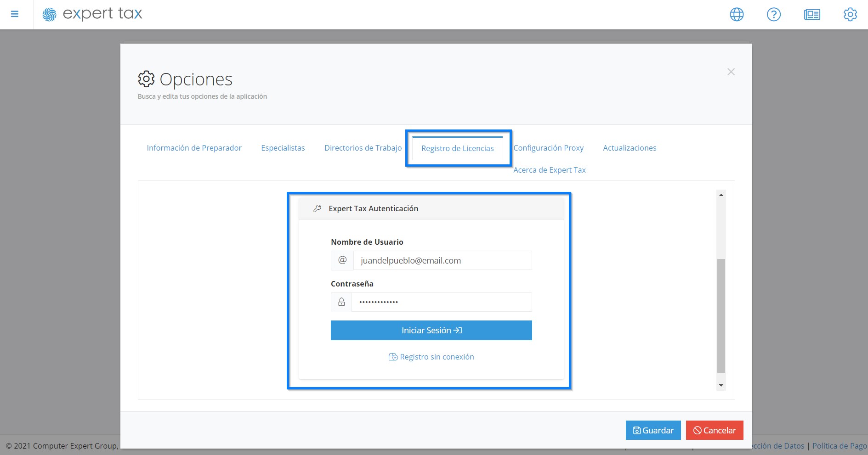
Task: Open Registro sin conexión link
Action: click(431, 357)
